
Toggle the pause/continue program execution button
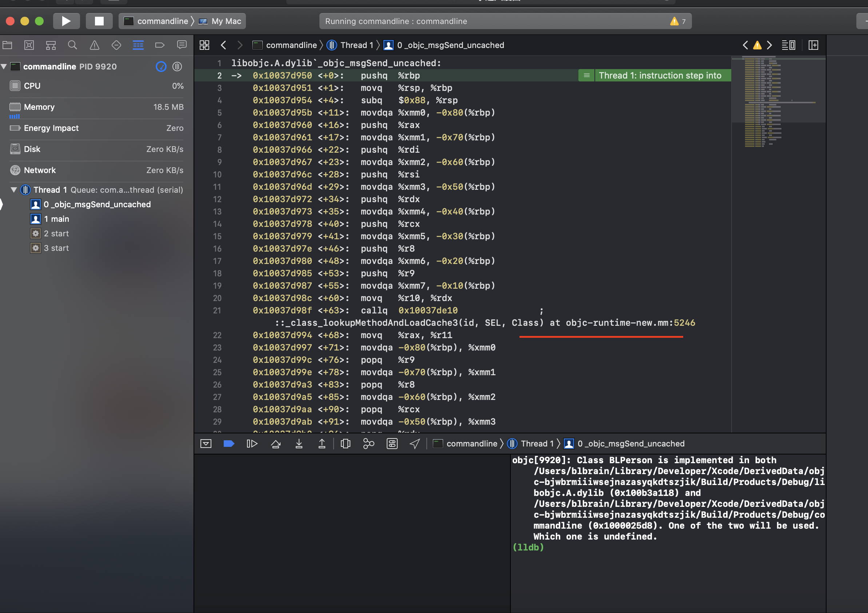click(x=252, y=444)
